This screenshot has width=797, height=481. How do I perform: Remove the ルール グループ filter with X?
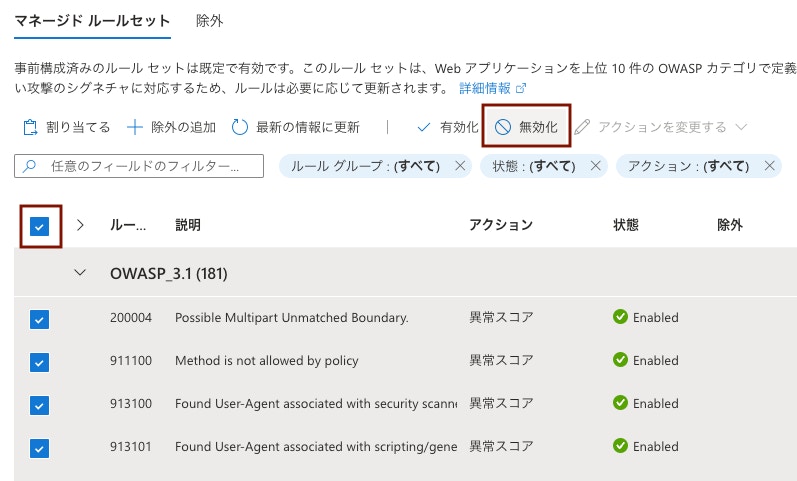pos(460,166)
